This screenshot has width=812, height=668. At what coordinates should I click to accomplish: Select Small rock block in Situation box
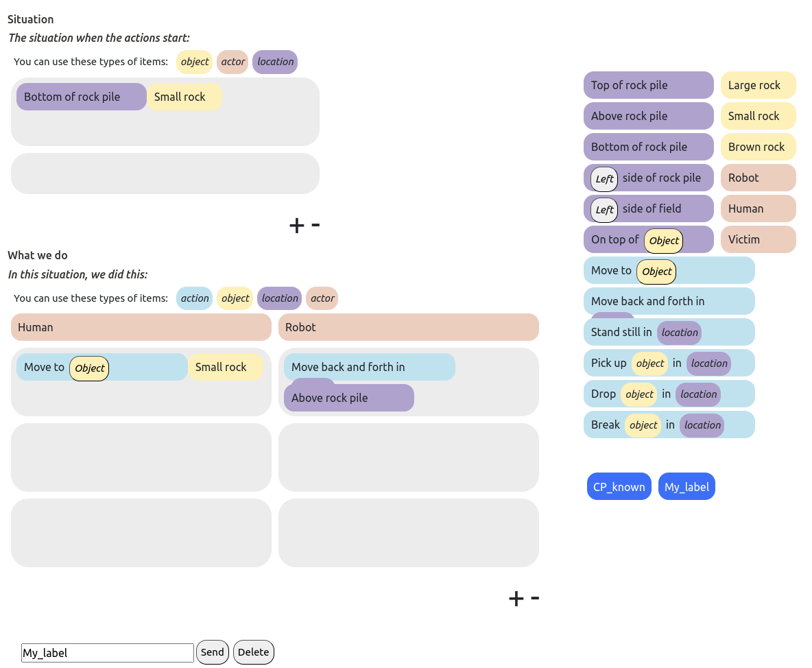[184, 97]
